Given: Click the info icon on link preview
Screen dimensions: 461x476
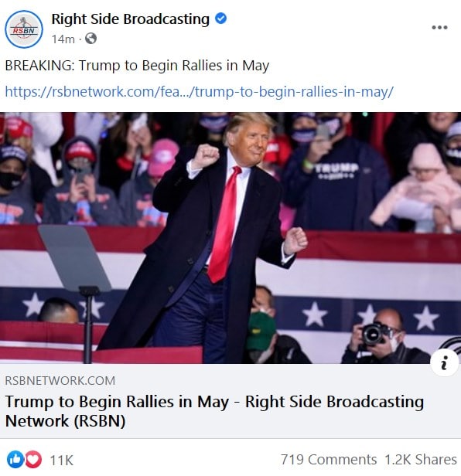Looking at the screenshot, I should point(444,362).
